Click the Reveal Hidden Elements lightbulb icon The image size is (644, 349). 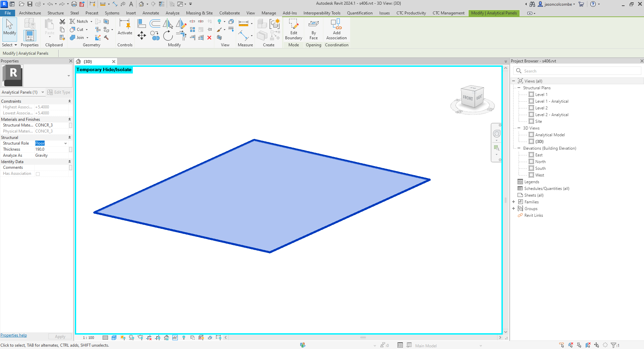point(184,338)
